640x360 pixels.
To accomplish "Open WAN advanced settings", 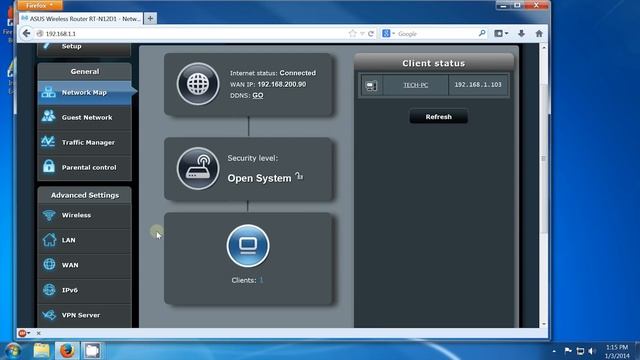I will coord(84,265).
